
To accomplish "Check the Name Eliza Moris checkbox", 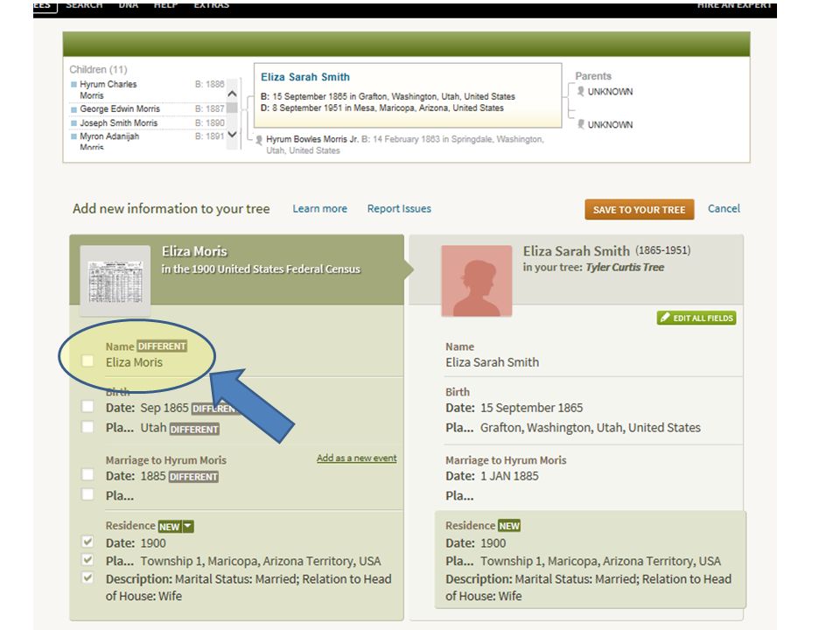I will tap(87, 360).
